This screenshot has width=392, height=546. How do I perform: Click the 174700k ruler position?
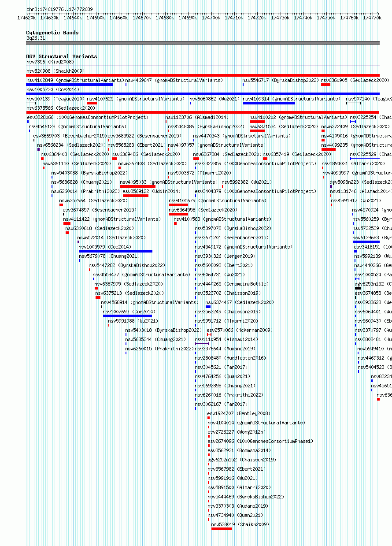(x=211, y=18)
